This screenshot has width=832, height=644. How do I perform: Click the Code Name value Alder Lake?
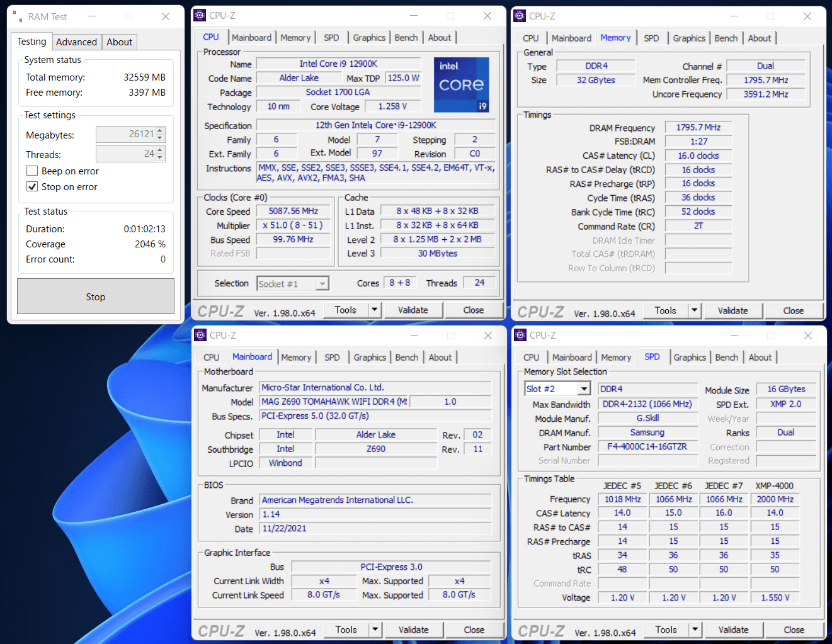[299, 78]
